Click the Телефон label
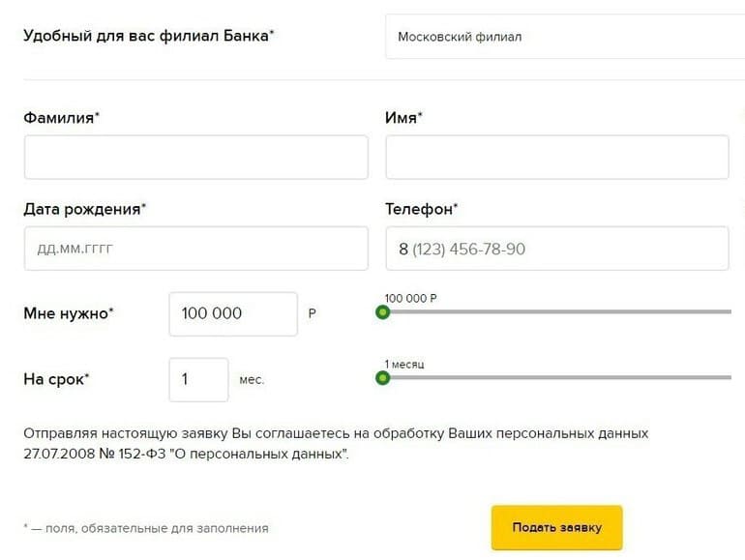The height and width of the screenshot is (560, 745). pyautogui.click(x=421, y=208)
